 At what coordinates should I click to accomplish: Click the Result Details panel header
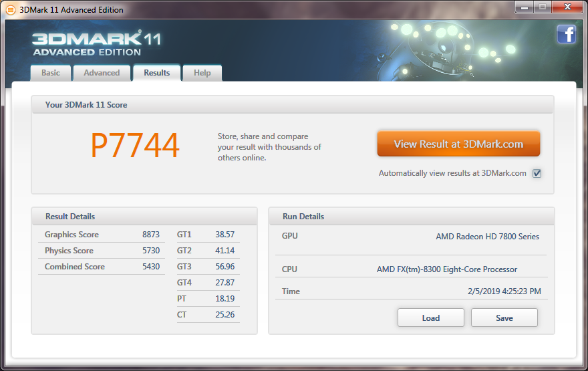[144, 217]
